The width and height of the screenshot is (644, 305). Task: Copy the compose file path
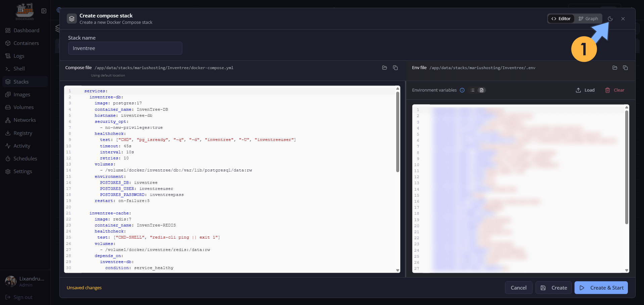tap(395, 68)
